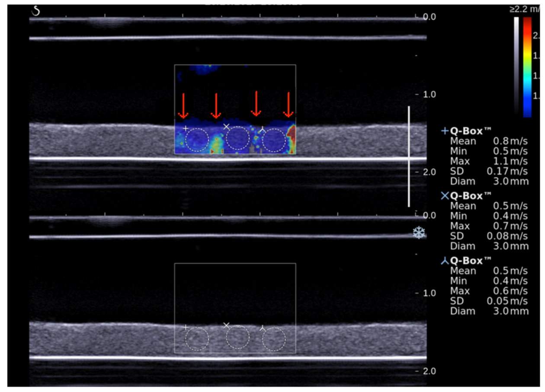Select the plus marker in the upper color map

[186, 128]
